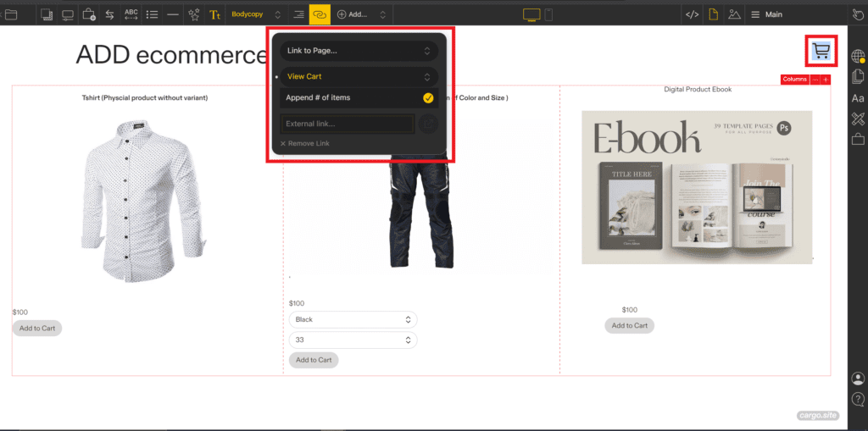Click the text alignment icon
868x431 pixels.
(x=299, y=15)
